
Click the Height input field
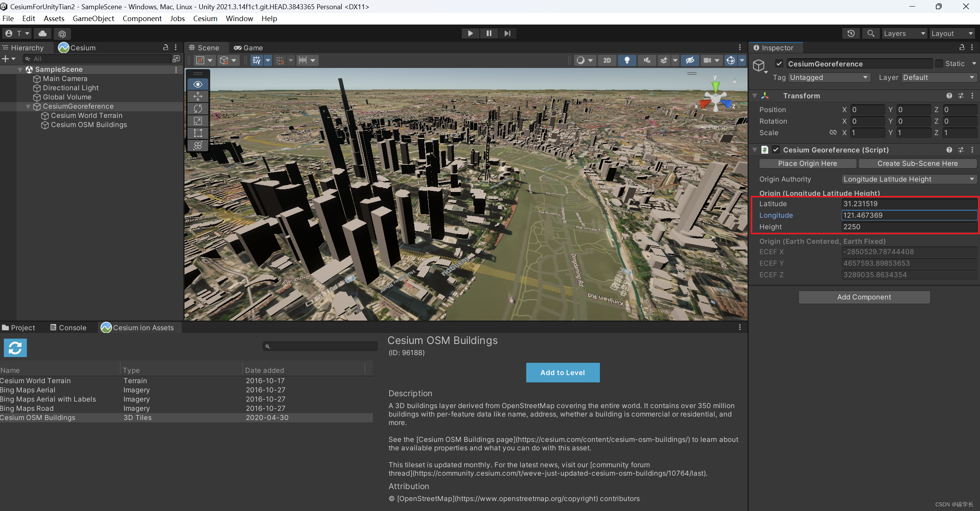pyautogui.click(x=908, y=227)
